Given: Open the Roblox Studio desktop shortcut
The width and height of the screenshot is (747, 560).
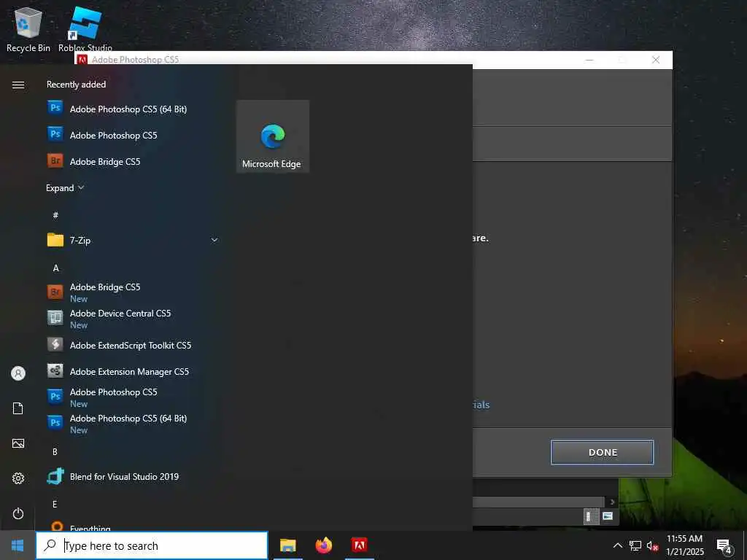Looking at the screenshot, I should [85, 28].
